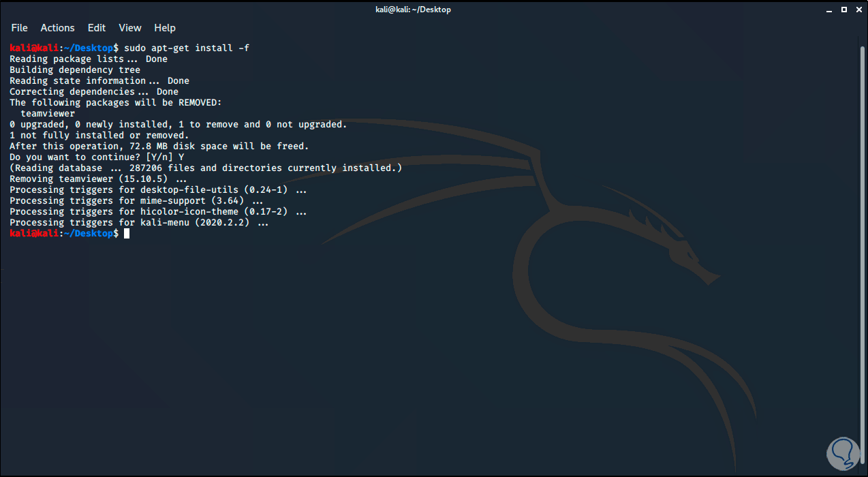The width and height of the screenshot is (868, 477).
Task: Click the terminal vertical scrollbar
Action: [863, 256]
